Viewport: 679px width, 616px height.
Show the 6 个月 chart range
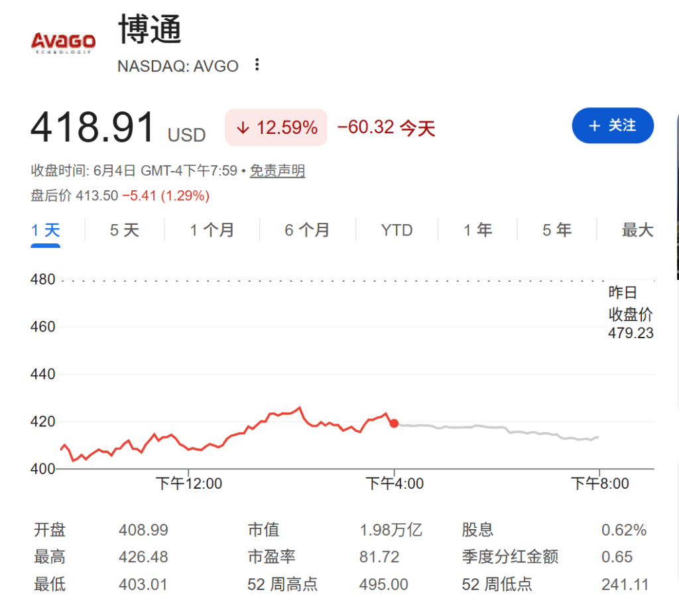pos(307,230)
